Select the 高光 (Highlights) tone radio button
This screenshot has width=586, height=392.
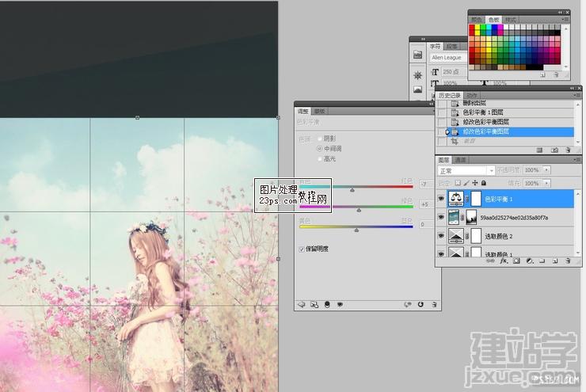click(x=320, y=158)
